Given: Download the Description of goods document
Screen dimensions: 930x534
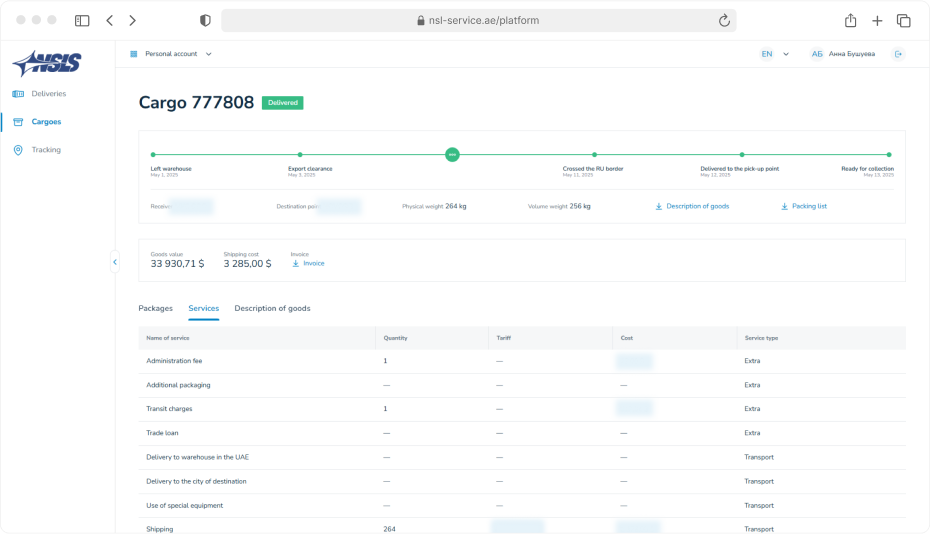Looking at the screenshot, I should pyautogui.click(x=692, y=206).
